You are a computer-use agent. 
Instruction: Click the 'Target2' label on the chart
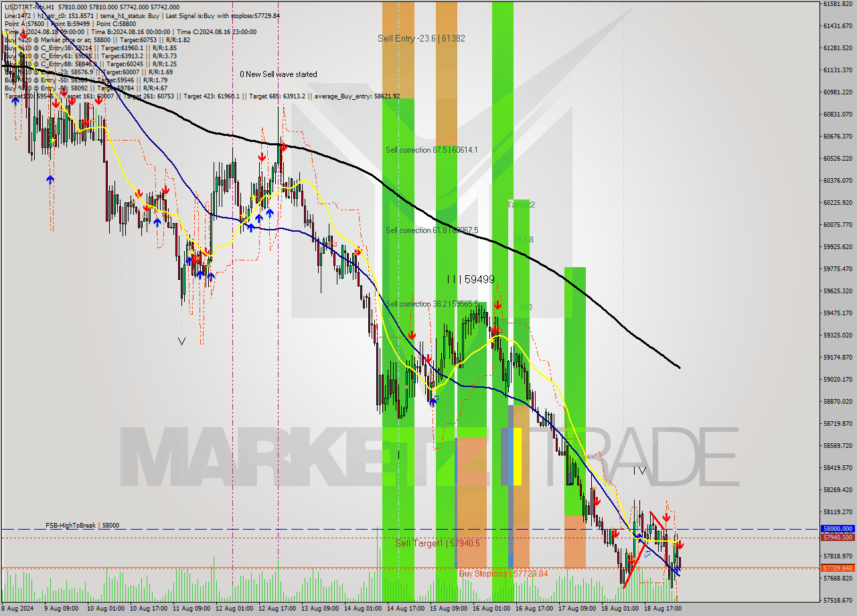pos(521,204)
